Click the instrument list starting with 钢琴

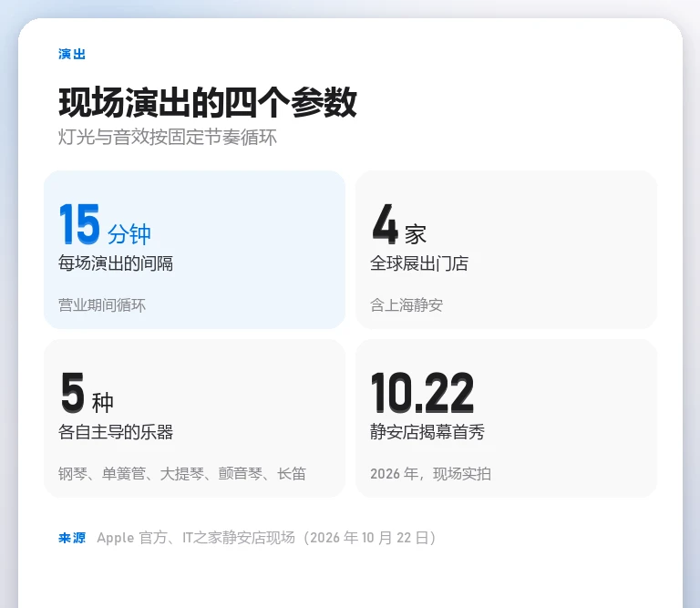coord(182,474)
